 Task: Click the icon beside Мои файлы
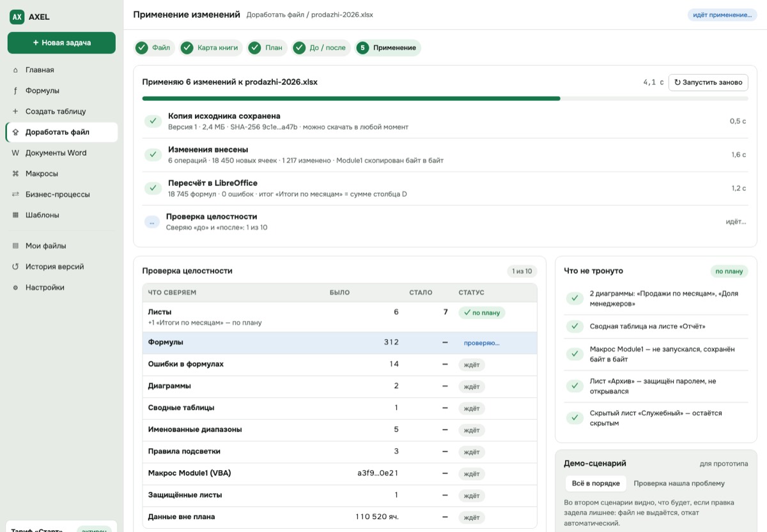(x=15, y=246)
